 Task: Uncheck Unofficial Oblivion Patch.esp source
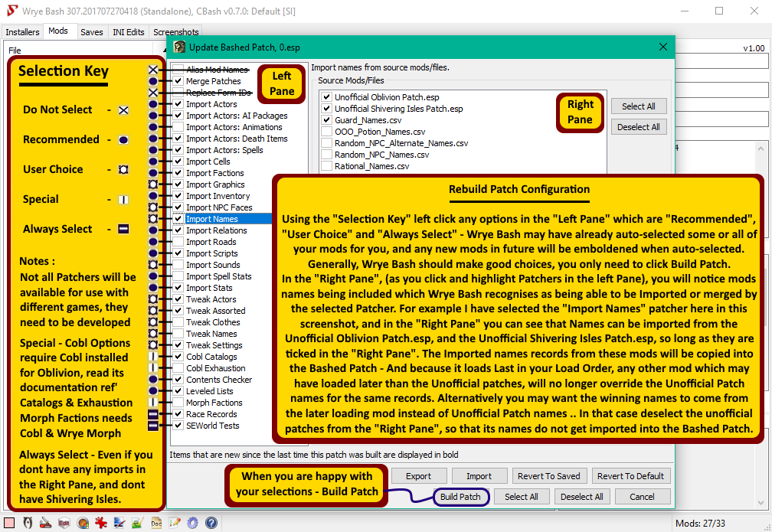tap(326, 97)
